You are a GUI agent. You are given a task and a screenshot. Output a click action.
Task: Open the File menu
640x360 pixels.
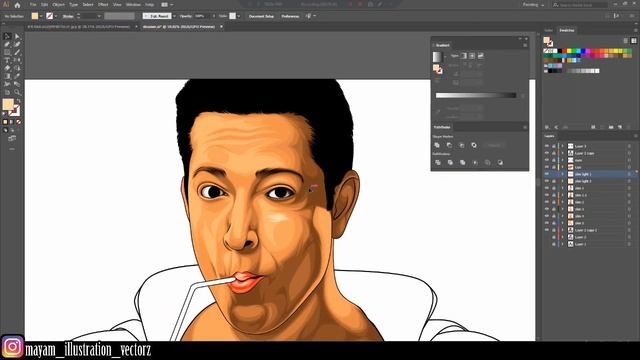pyautogui.click(x=33, y=5)
